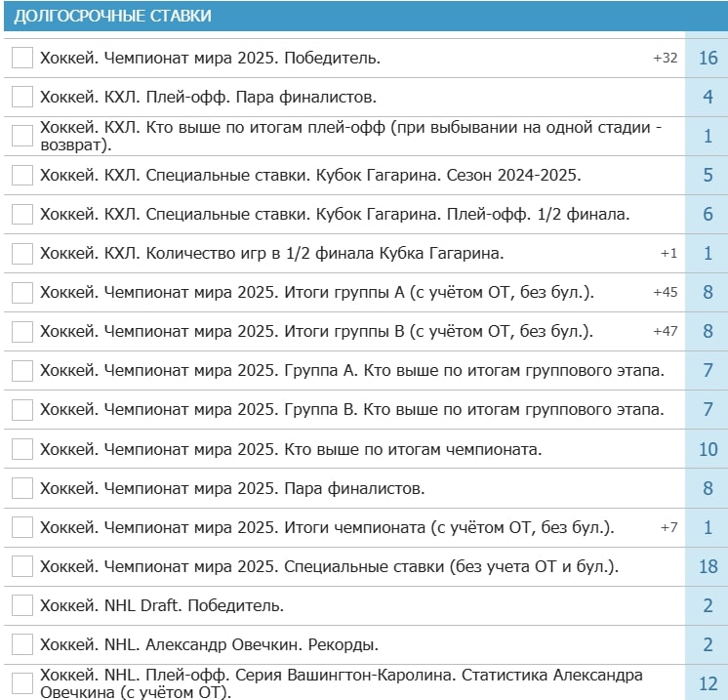Open Группа B Кто выше по итогам группового этапа

352,409
